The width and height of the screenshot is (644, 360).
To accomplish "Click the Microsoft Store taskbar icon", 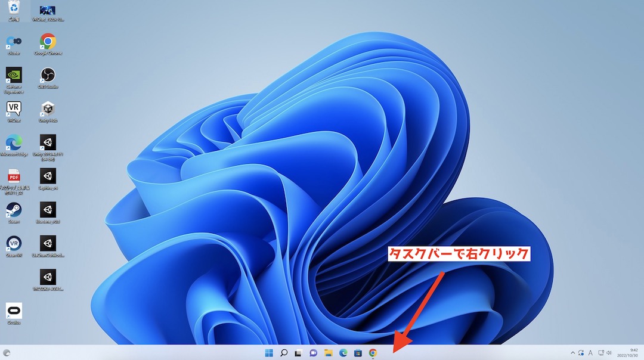I will [358, 353].
